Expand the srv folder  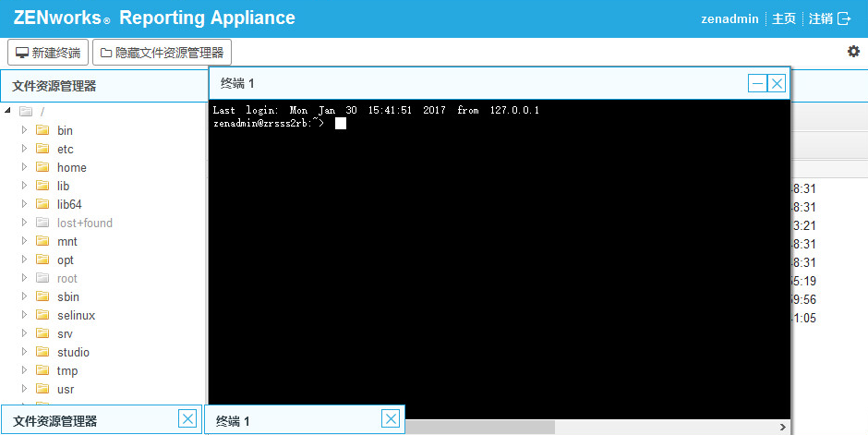coord(24,333)
